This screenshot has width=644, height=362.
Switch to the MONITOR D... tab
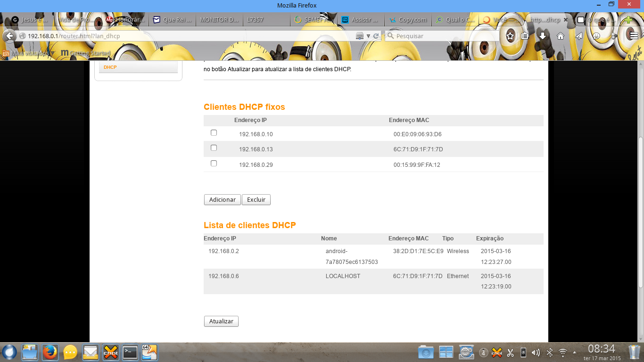pos(219,20)
